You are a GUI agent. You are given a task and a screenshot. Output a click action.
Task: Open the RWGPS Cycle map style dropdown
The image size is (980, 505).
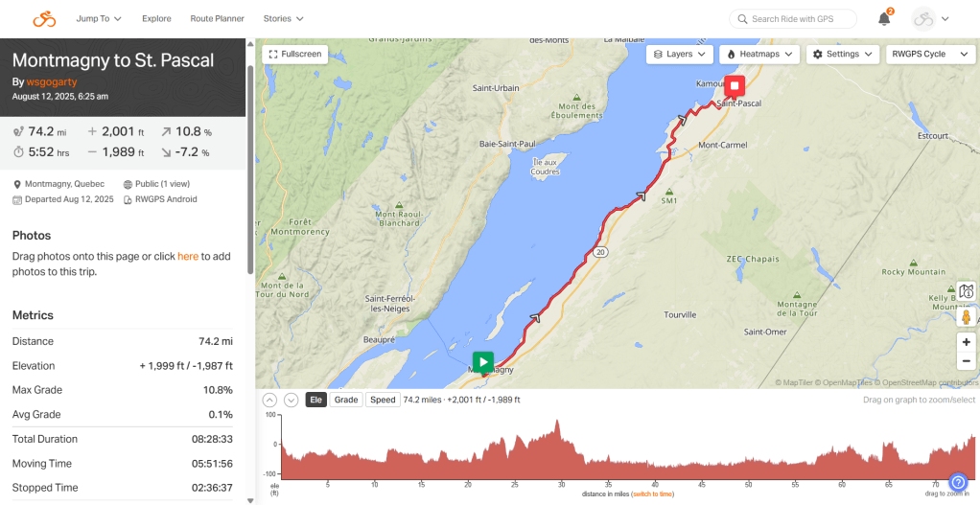click(x=931, y=55)
